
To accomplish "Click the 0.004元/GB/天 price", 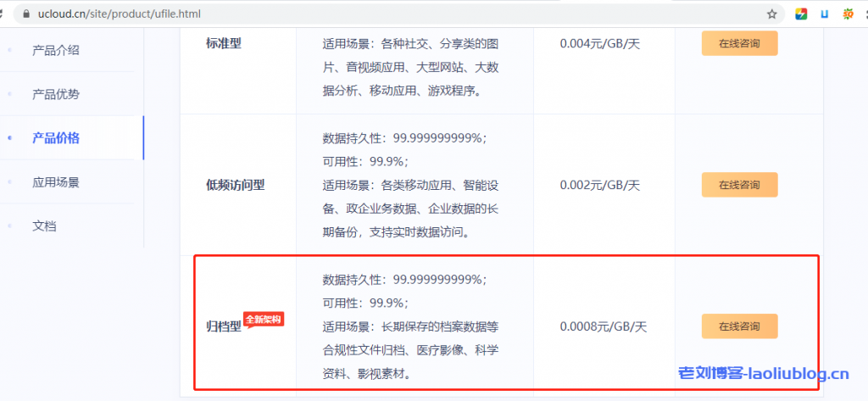I will pos(600,44).
